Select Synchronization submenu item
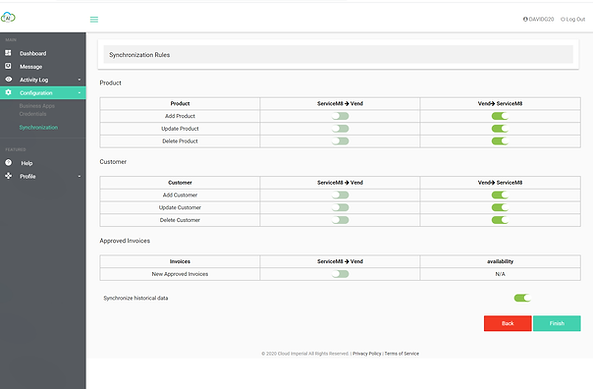The image size is (593, 389). tap(38, 127)
